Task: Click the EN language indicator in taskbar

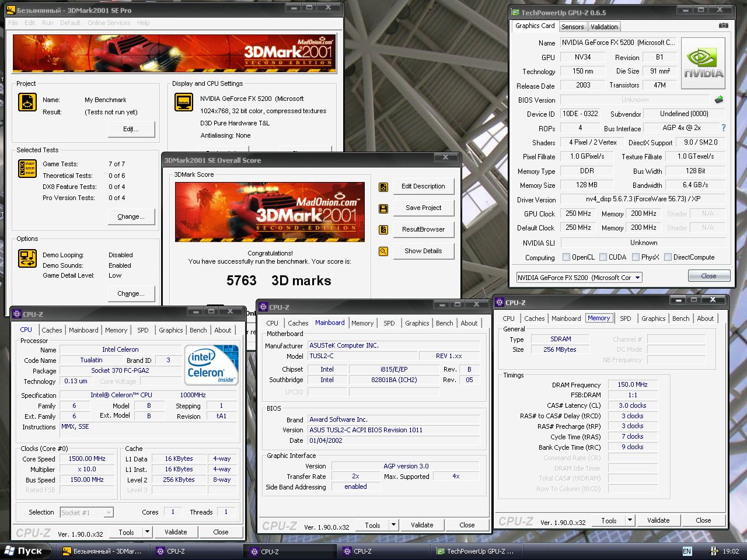Action: tap(687, 551)
